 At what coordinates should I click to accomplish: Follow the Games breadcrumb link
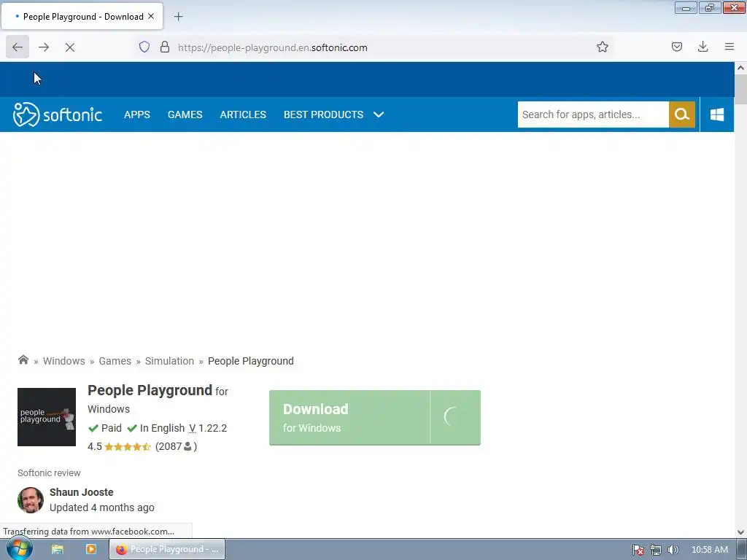(x=115, y=361)
